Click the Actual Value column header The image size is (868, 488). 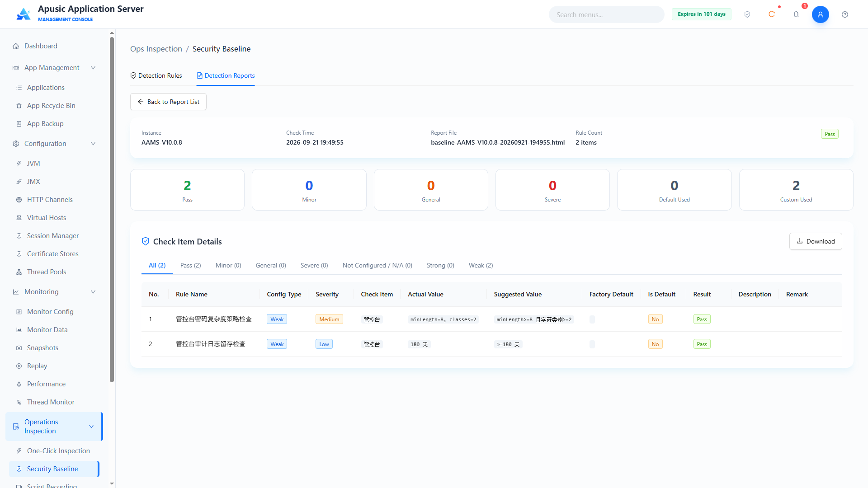pyautogui.click(x=425, y=294)
